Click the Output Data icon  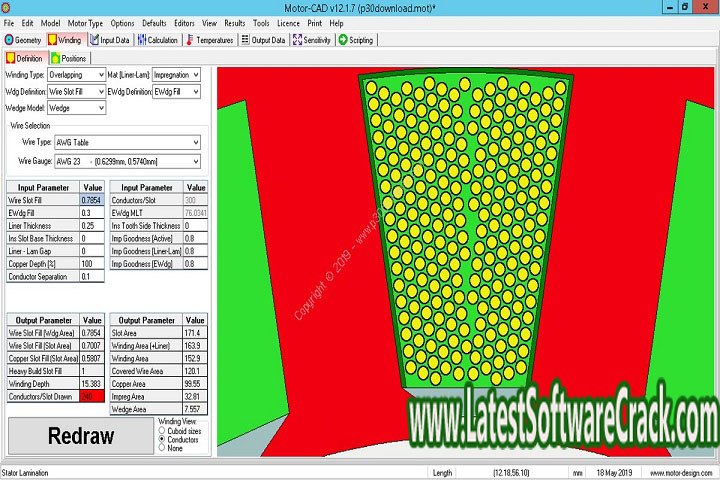coord(245,40)
